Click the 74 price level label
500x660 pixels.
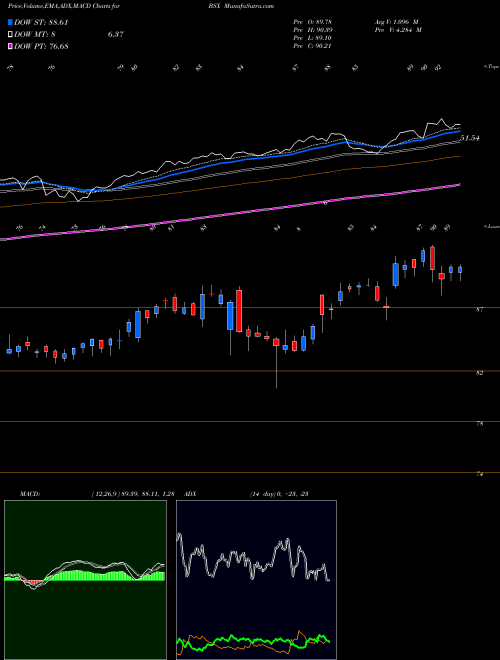coord(479,474)
